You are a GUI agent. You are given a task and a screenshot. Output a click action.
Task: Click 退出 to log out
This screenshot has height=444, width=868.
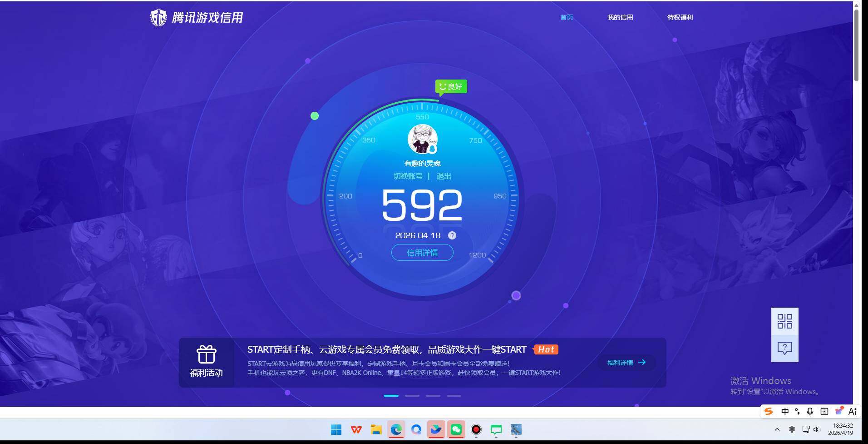444,176
